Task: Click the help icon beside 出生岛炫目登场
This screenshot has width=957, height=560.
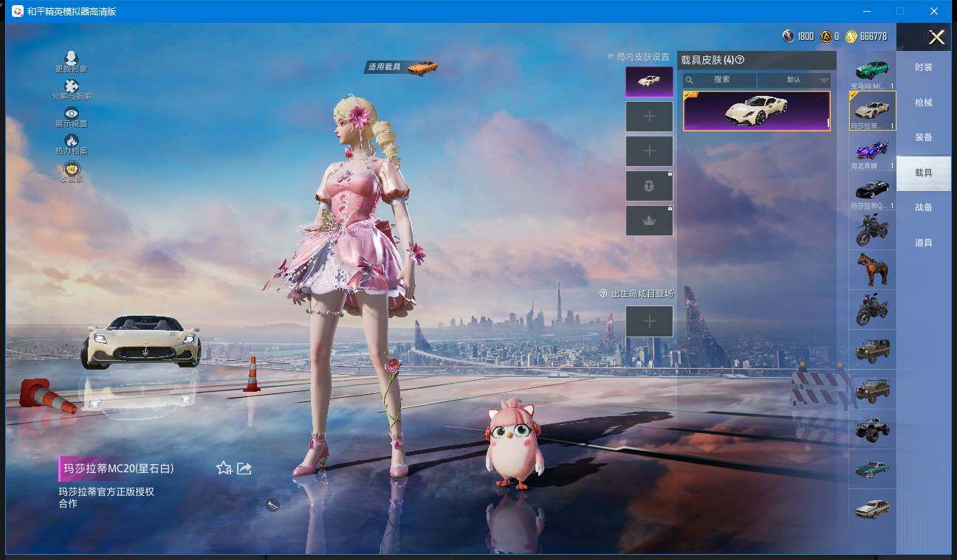Action: [603, 294]
